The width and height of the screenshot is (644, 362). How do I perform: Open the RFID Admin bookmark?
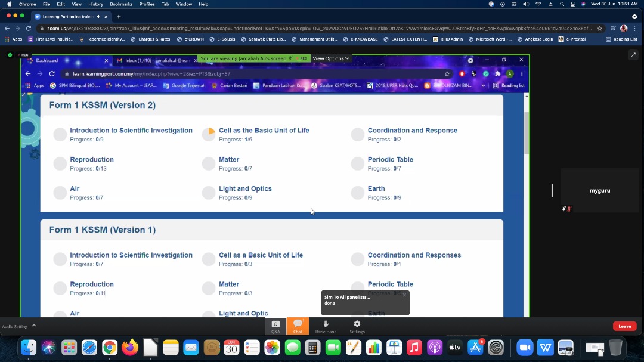(x=448, y=39)
